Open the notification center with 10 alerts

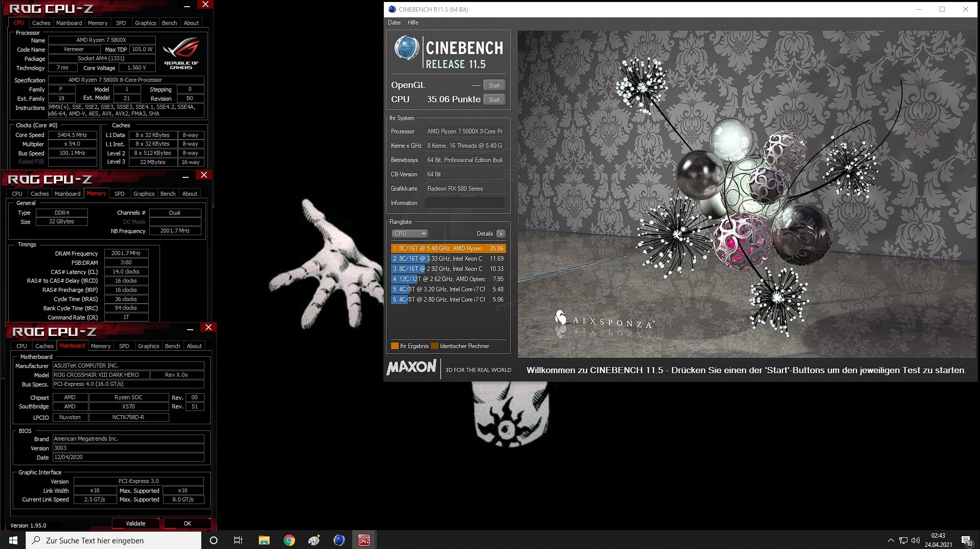pyautogui.click(x=967, y=540)
